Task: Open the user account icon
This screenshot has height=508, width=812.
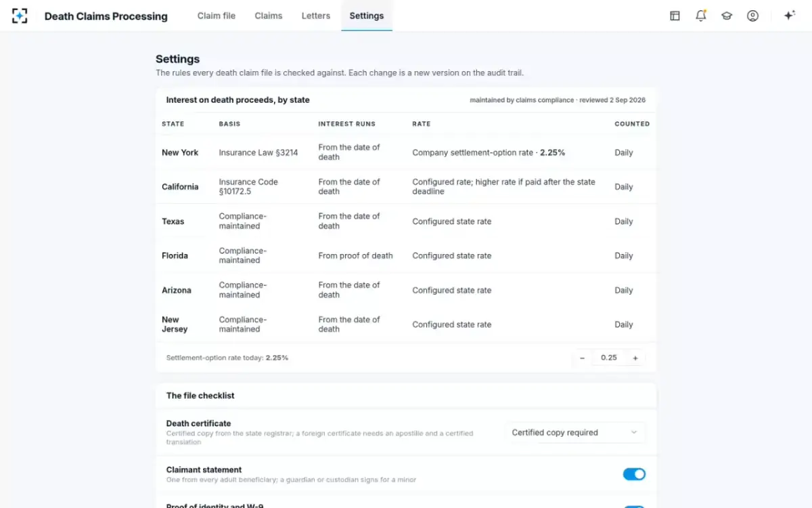Action: [752, 16]
